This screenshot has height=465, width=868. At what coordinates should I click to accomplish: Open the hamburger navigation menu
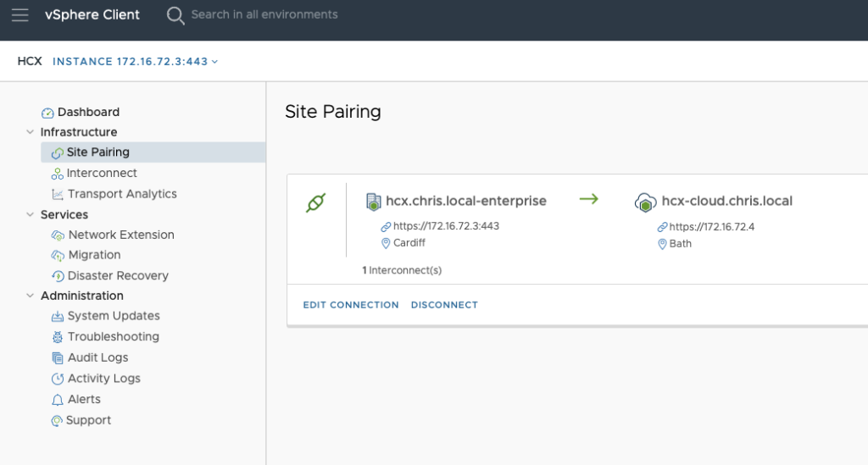point(20,15)
